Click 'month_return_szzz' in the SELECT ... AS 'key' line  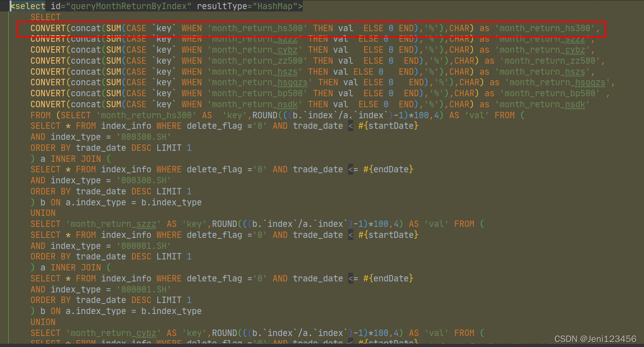(113, 224)
